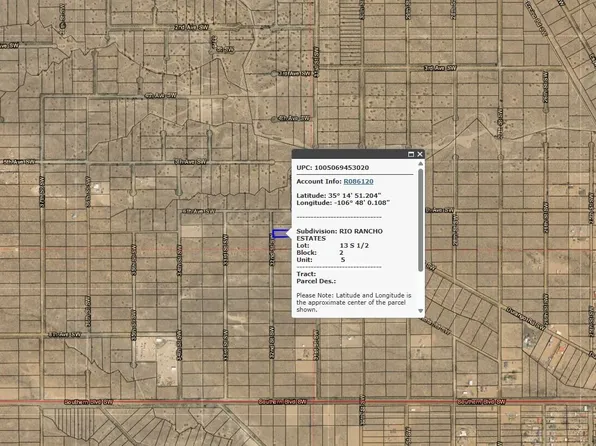Click the 2nd Ave SW street label
This screenshot has width=596, height=446.
coord(191,27)
